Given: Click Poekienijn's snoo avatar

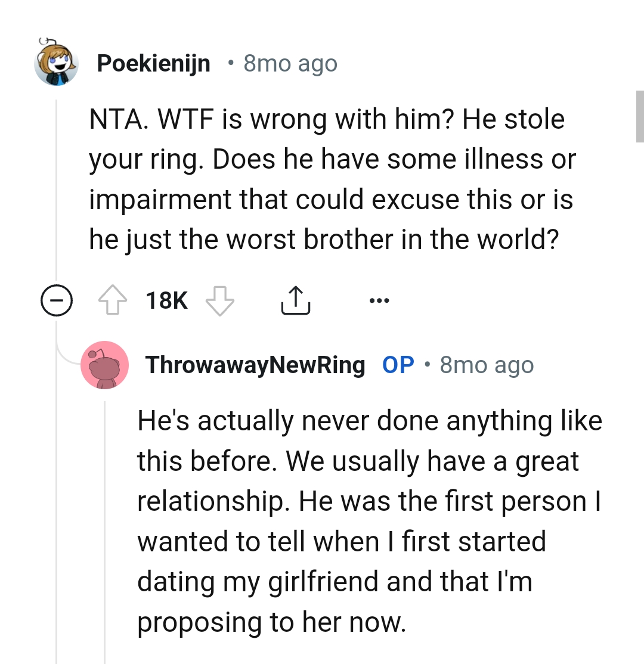Looking at the screenshot, I should pos(57,63).
